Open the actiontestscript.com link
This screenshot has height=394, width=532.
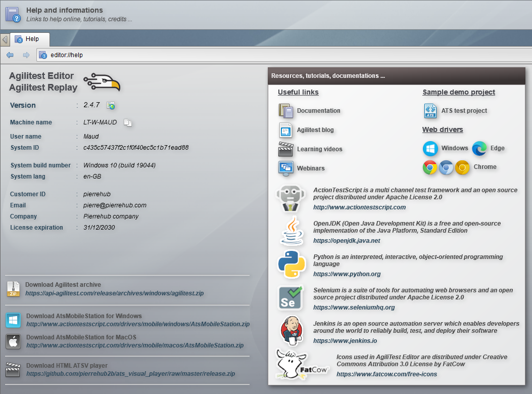point(359,207)
